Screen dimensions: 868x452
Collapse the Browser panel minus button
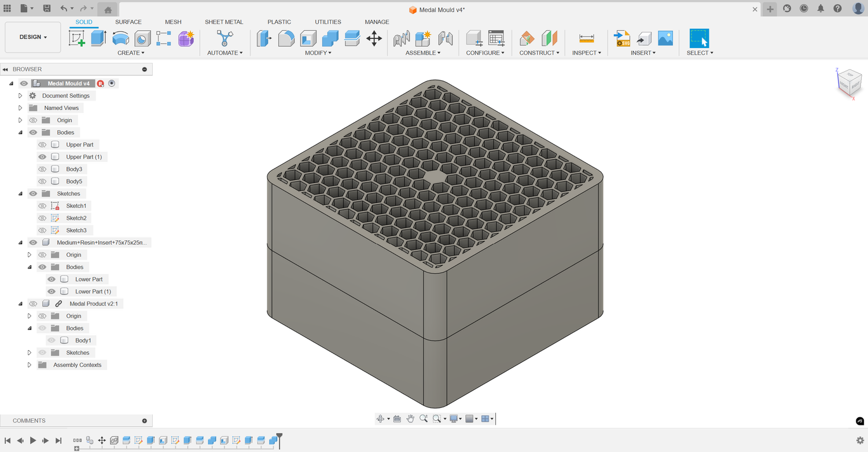point(145,69)
